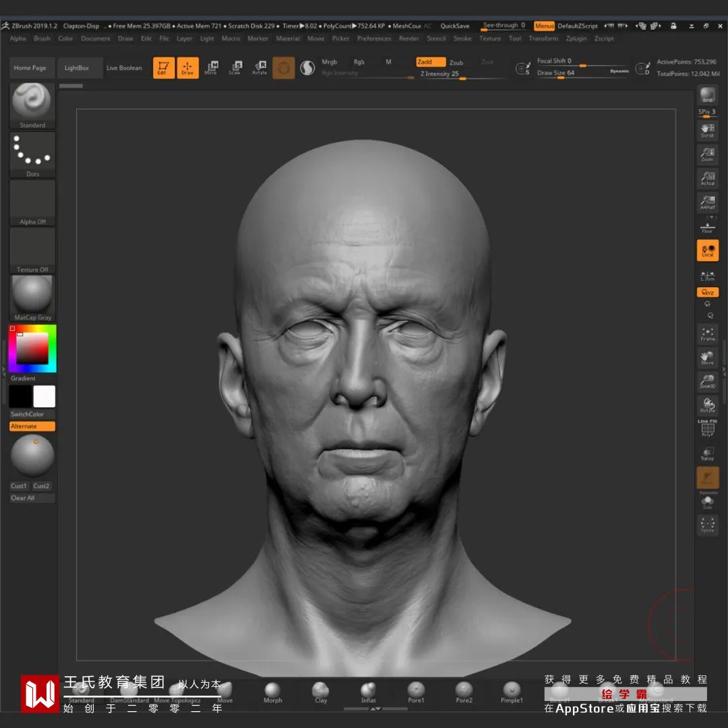Open the Texture menu
The width and height of the screenshot is (728, 728).
coord(490,38)
